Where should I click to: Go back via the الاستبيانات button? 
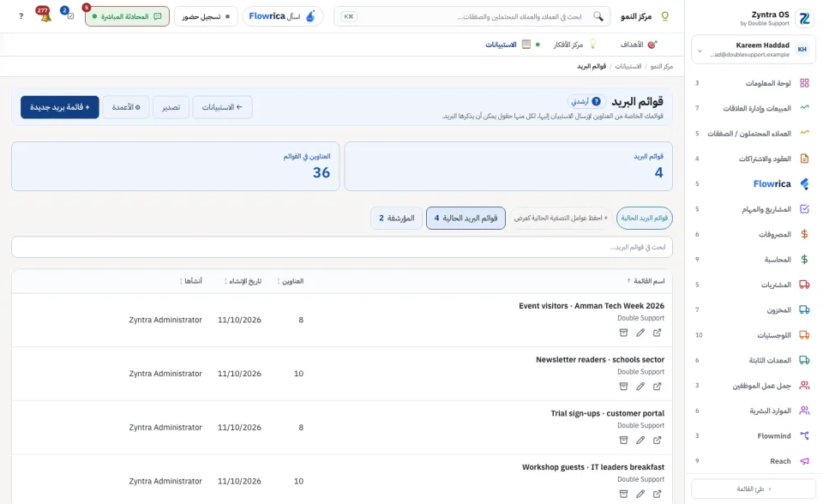point(222,107)
